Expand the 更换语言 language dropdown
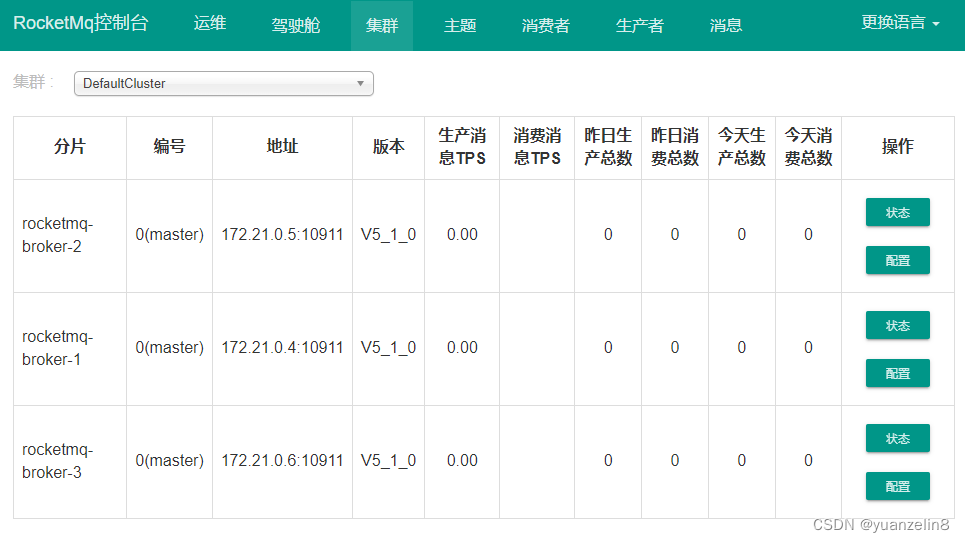The image size is (965, 542). click(x=900, y=23)
